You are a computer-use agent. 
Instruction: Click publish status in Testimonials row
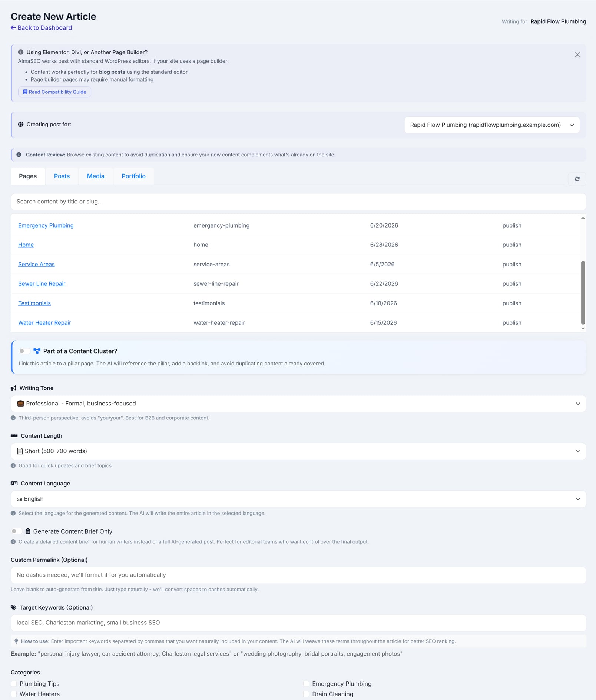click(x=512, y=303)
